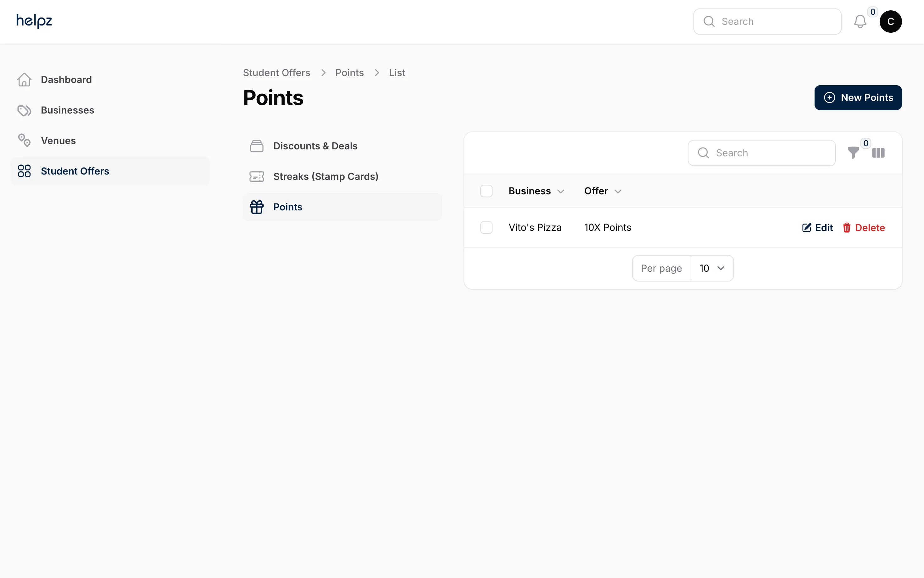Tick the select-all checkbox in table header
The height and width of the screenshot is (578, 924).
pyautogui.click(x=486, y=191)
